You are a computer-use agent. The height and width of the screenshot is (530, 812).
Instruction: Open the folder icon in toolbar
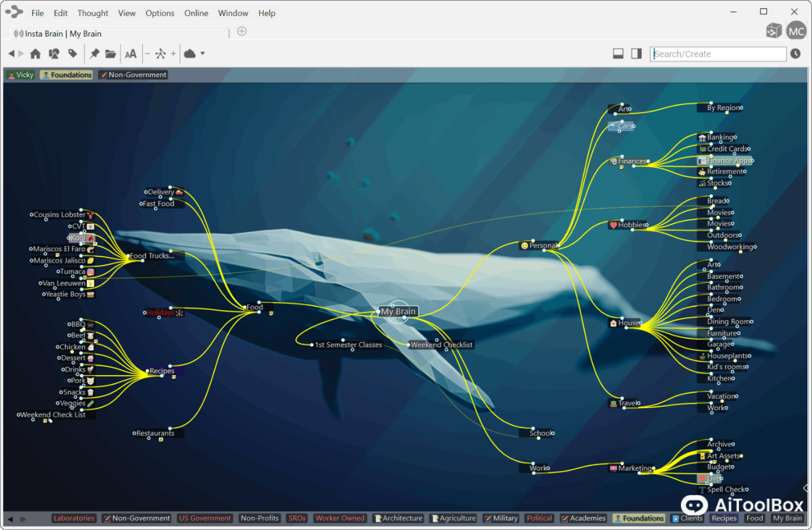pyautogui.click(x=110, y=54)
